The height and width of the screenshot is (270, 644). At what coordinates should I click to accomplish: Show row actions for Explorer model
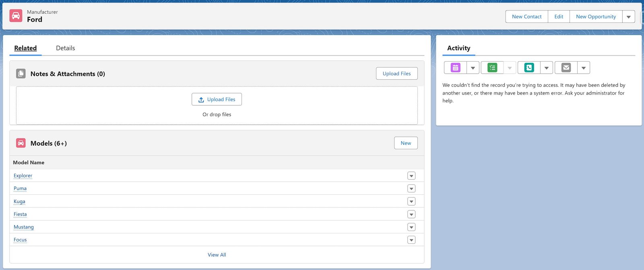[411, 176]
